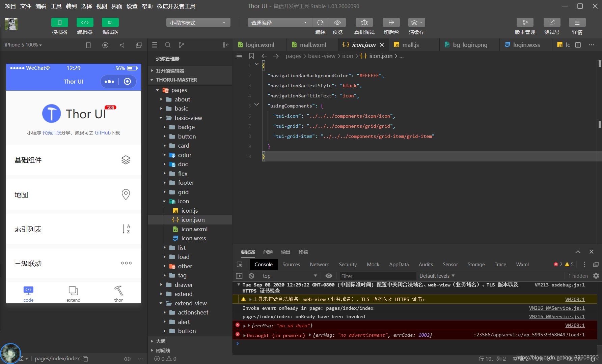The image size is (602, 364).
Task: Click the split editor icon
Action: [x=578, y=45]
